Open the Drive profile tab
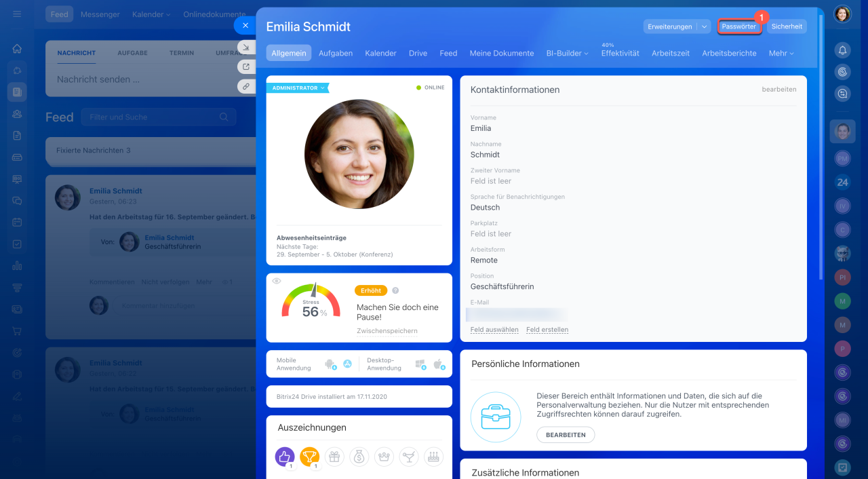 coord(418,53)
